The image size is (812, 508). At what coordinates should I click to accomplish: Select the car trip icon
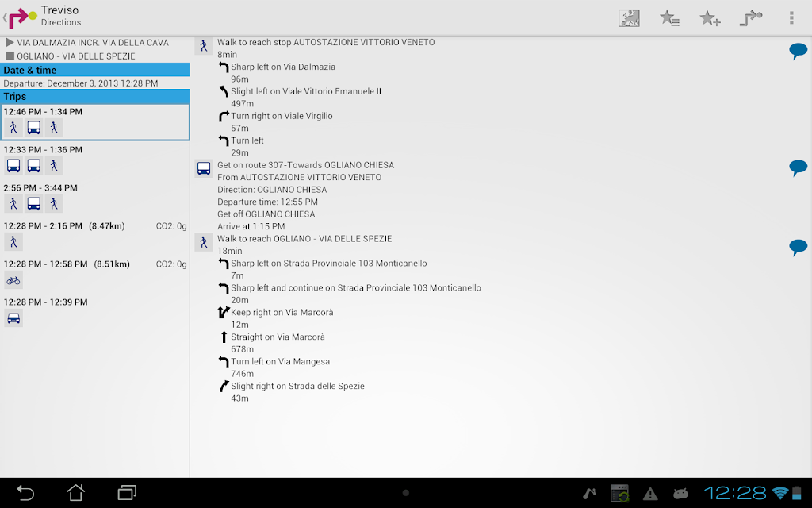(x=13, y=318)
